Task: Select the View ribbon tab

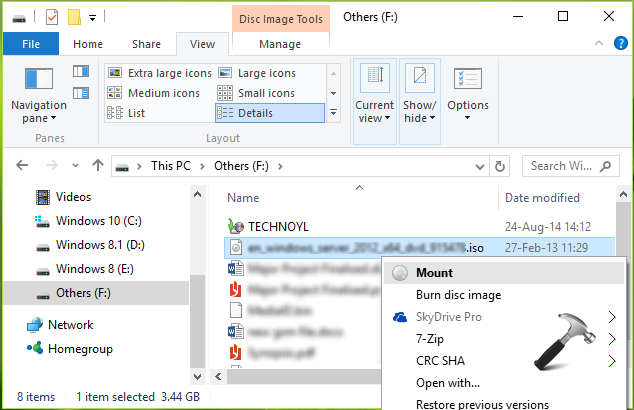Action: (202, 44)
